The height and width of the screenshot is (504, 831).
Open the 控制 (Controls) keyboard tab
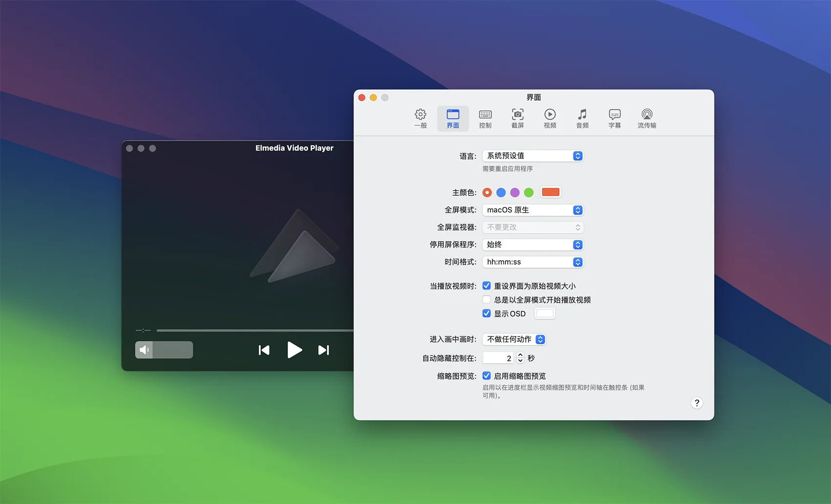[485, 119]
